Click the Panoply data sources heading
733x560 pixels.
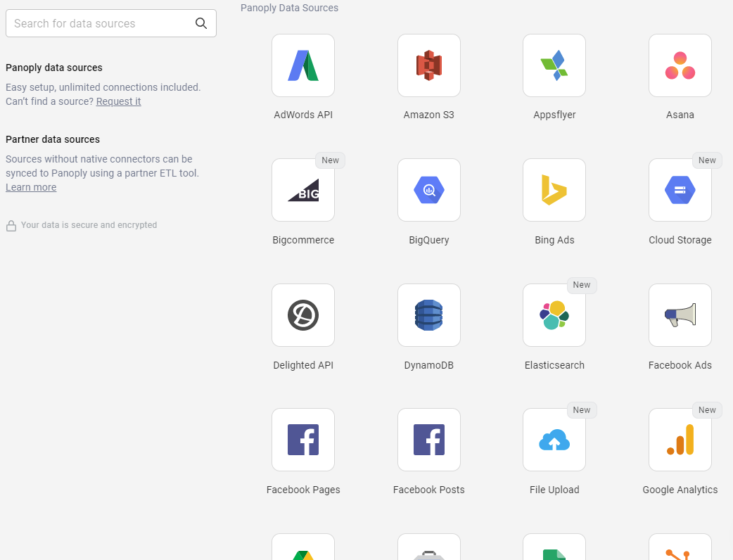point(53,68)
